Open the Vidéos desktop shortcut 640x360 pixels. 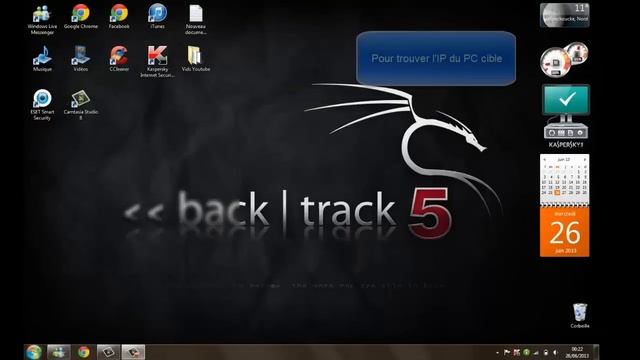pyautogui.click(x=80, y=59)
